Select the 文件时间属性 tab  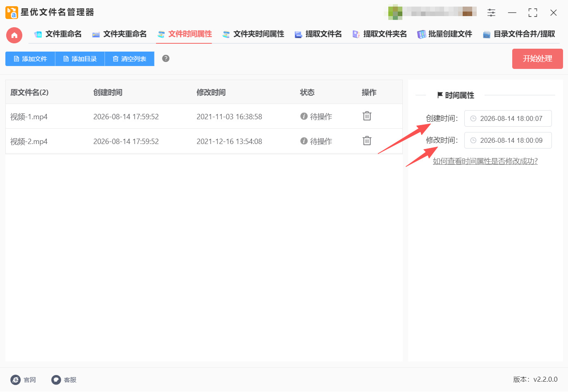click(x=184, y=34)
